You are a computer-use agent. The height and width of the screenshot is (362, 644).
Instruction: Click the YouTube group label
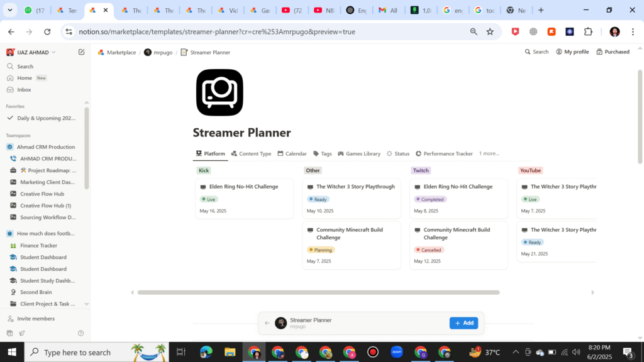[530, 170]
